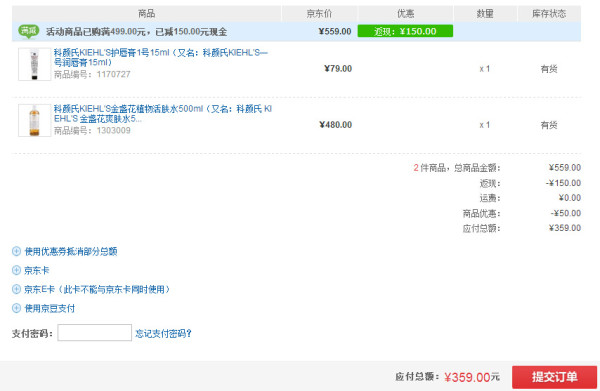
Task: Open the KIEHL'S金盏花植物活肤水500ml product title link
Action: point(163,114)
